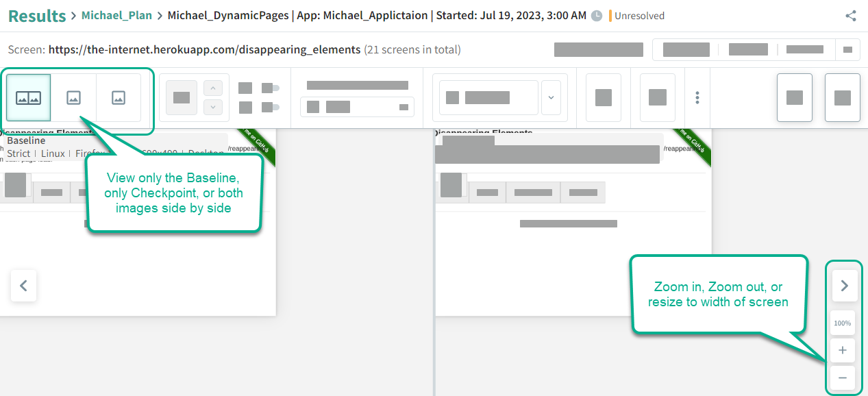
Task: Reset zoom using the 100% button
Action: tap(843, 323)
